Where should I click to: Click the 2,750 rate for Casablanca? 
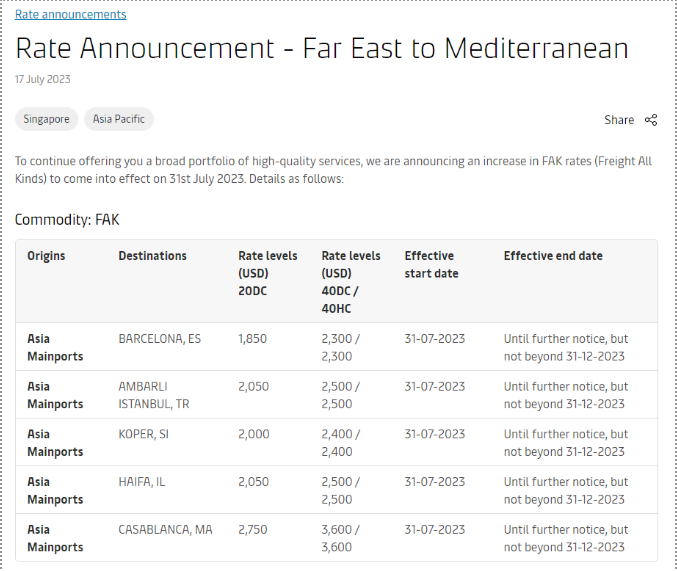point(252,530)
